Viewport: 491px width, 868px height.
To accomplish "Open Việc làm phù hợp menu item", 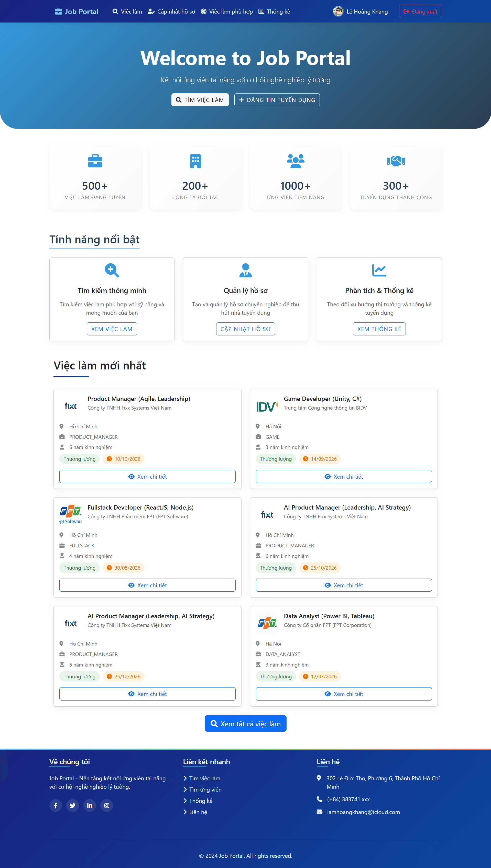I will click(x=227, y=12).
